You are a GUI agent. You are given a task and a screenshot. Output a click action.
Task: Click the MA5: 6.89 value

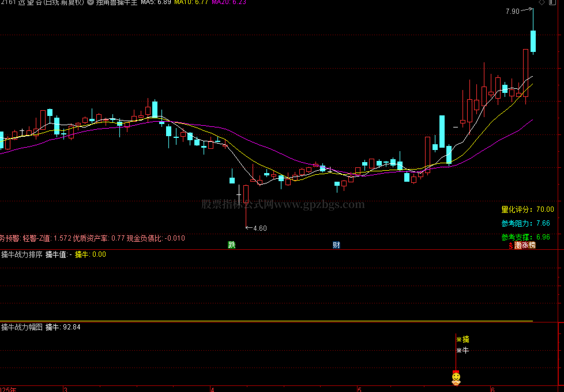pos(156,2)
